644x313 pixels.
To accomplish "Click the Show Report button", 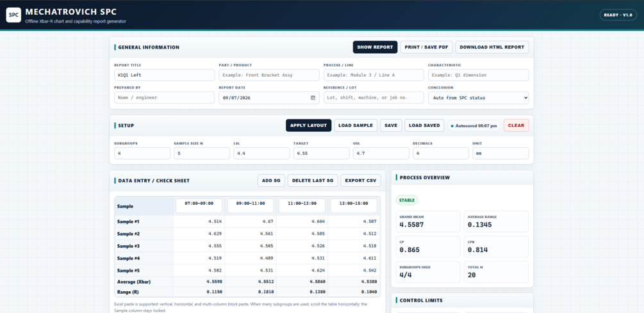I will (375, 47).
